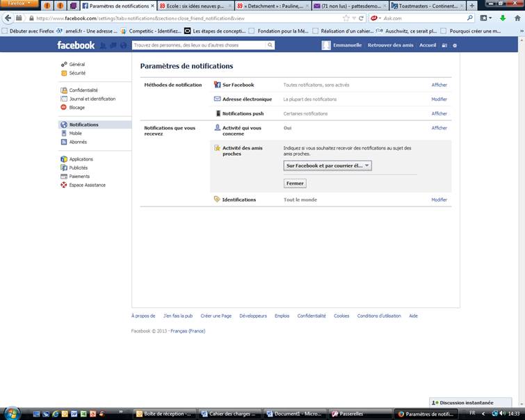Select Notifications in settings sidebar
This screenshot has width=525, height=420.
tap(95, 124)
